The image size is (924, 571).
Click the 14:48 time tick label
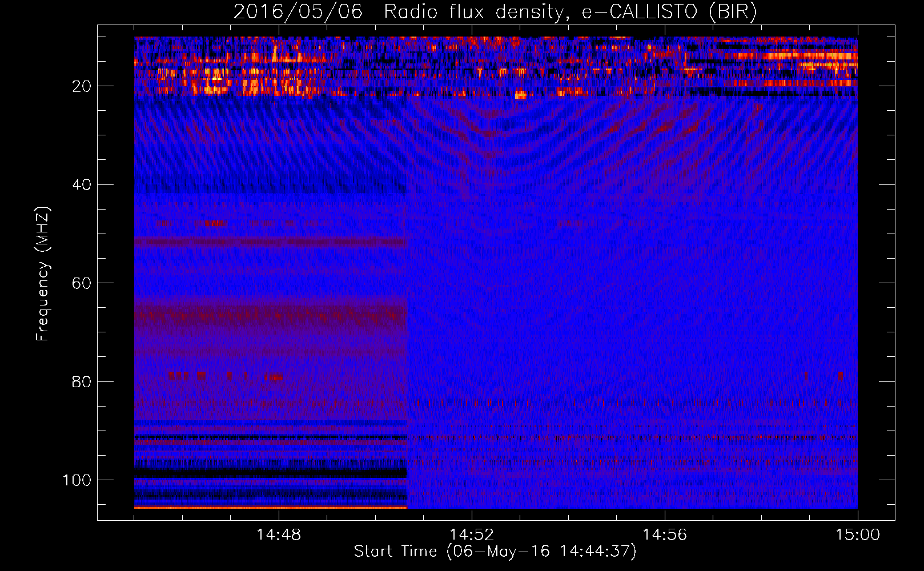(279, 535)
